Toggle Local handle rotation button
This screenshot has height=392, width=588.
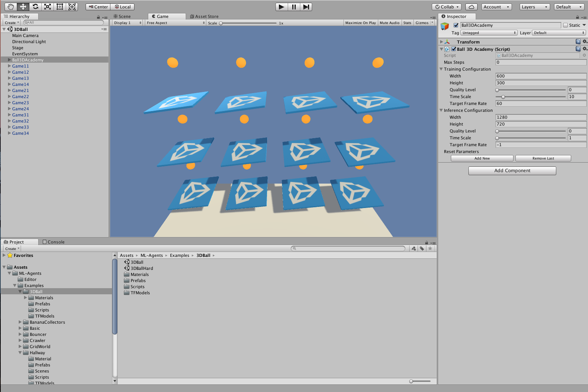[123, 7]
